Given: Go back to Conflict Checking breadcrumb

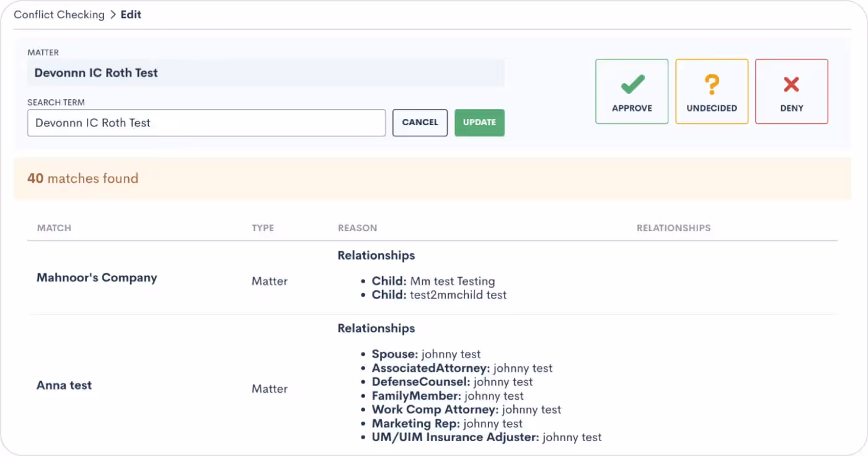Looking at the screenshot, I should click(x=59, y=14).
